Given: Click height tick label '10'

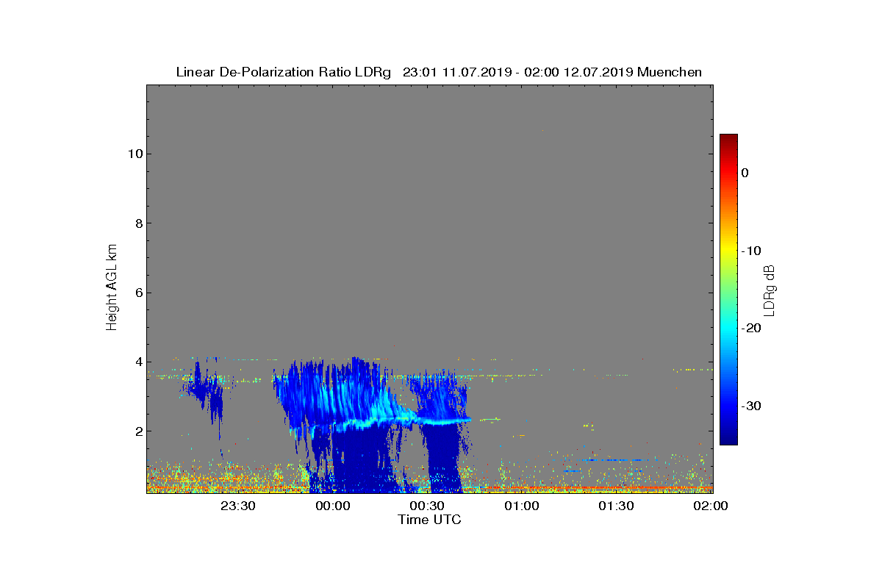Looking at the screenshot, I should click(135, 154).
